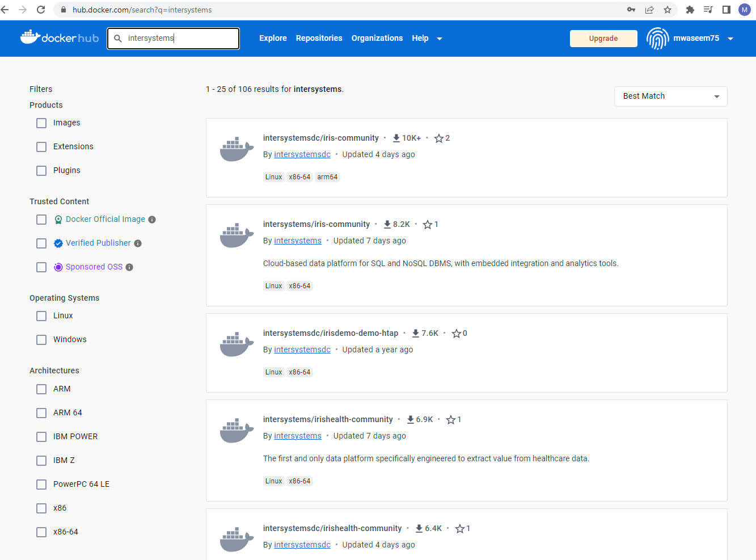Click the browser reload page icon
Screen dimensions: 756x560
tap(41, 10)
